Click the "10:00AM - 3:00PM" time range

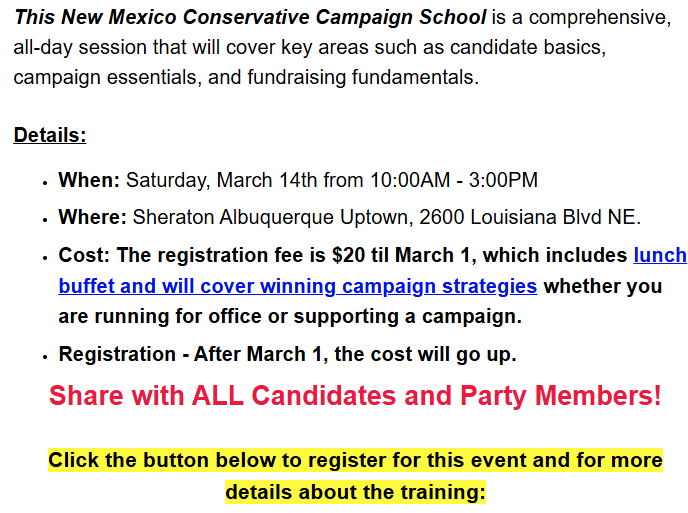pos(454,180)
